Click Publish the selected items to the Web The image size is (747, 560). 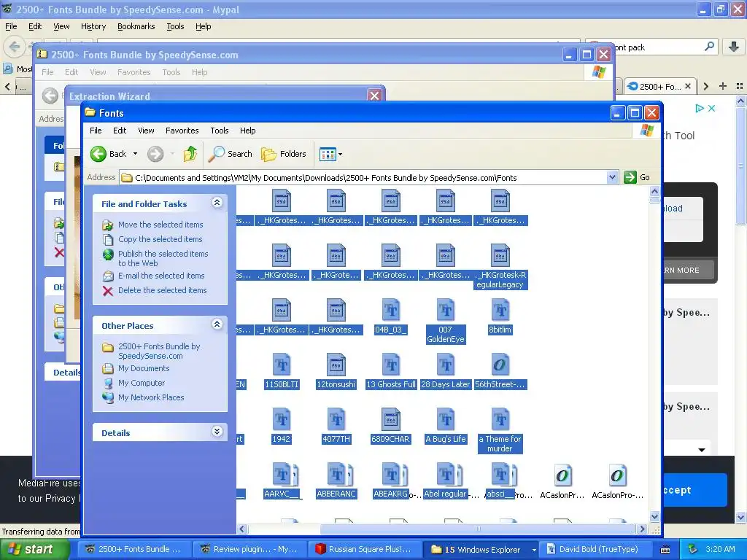click(163, 259)
